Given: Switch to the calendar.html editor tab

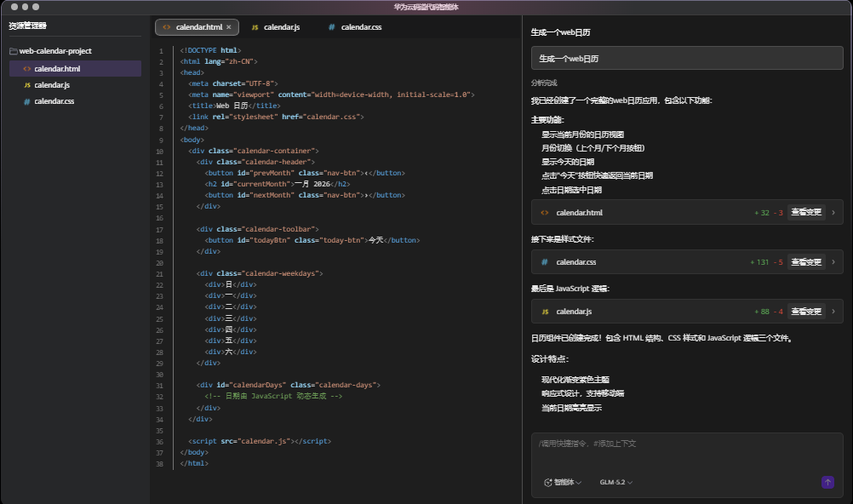Looking at the screenshot, I should click(x=197, y=26).
